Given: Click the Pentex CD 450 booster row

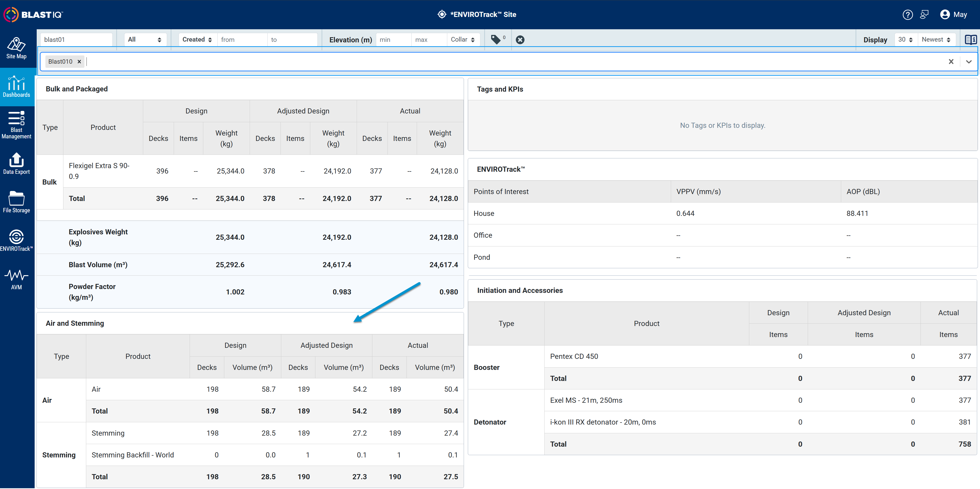Looking at the screenshot, I should point(761,357).
